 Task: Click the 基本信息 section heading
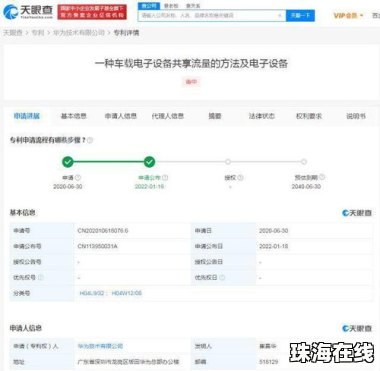22,213
